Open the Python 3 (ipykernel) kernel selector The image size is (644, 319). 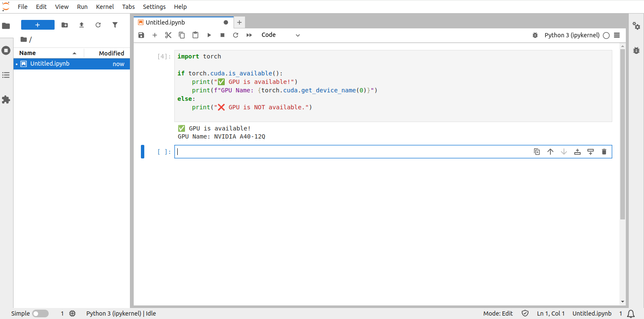click(x=572, y=35)
